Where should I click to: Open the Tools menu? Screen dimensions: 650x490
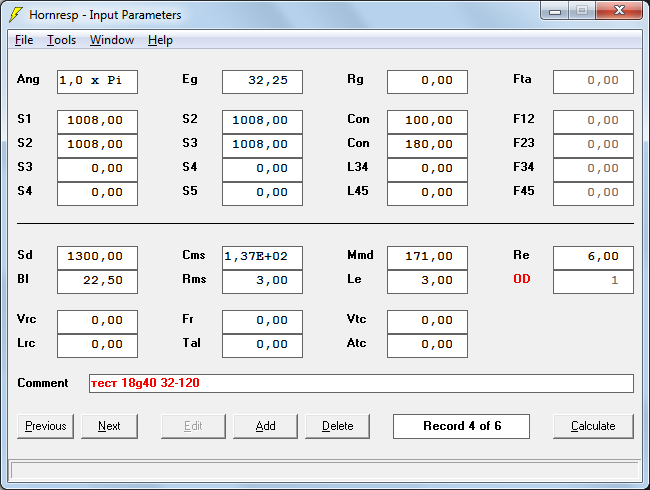61,40
